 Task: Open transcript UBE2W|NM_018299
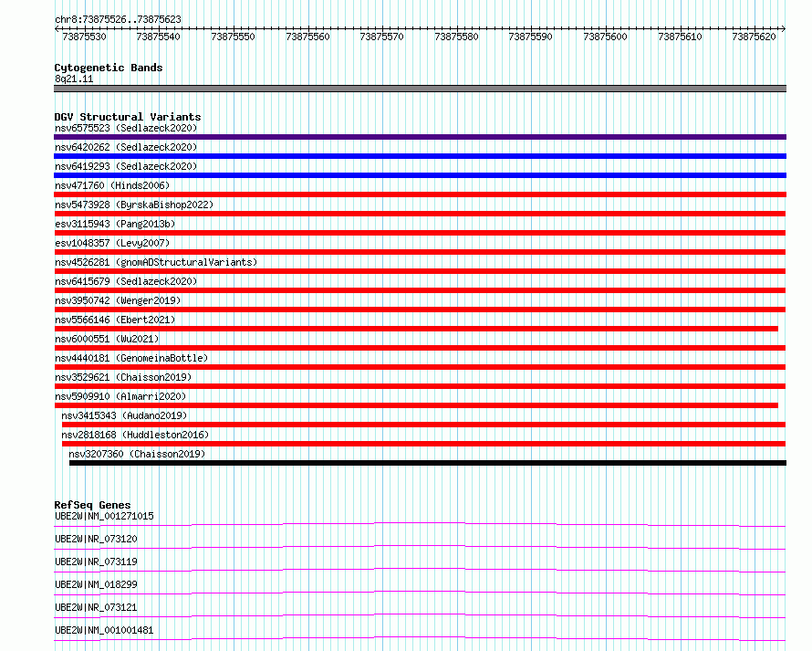(97, 584)
